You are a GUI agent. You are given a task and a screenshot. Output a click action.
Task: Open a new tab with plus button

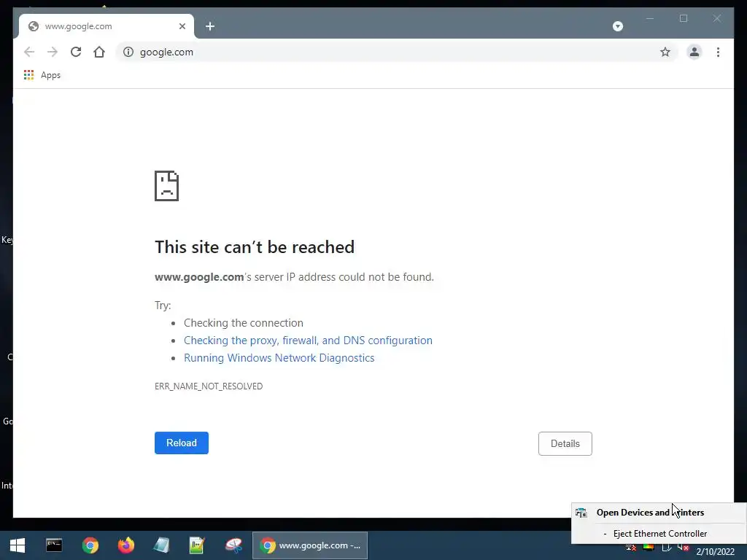(x=210, y=26)
